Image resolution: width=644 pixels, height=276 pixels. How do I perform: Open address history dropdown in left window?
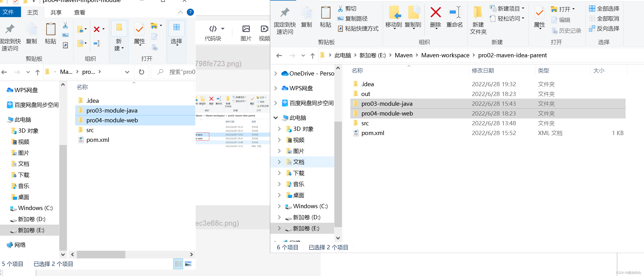(x=127, y=72)
